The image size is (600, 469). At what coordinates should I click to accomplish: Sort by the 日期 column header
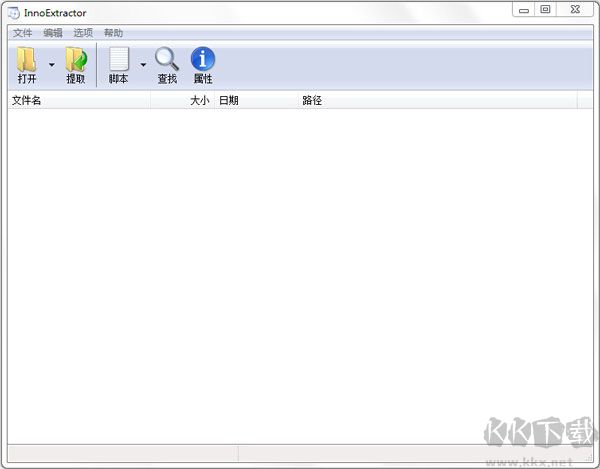click(x=256, y=100)
